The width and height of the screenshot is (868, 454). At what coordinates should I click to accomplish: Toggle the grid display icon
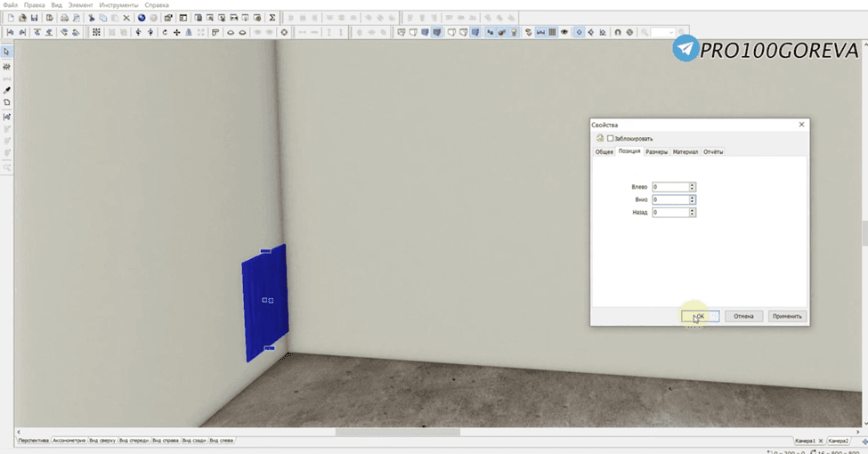(x=553, y=32)
